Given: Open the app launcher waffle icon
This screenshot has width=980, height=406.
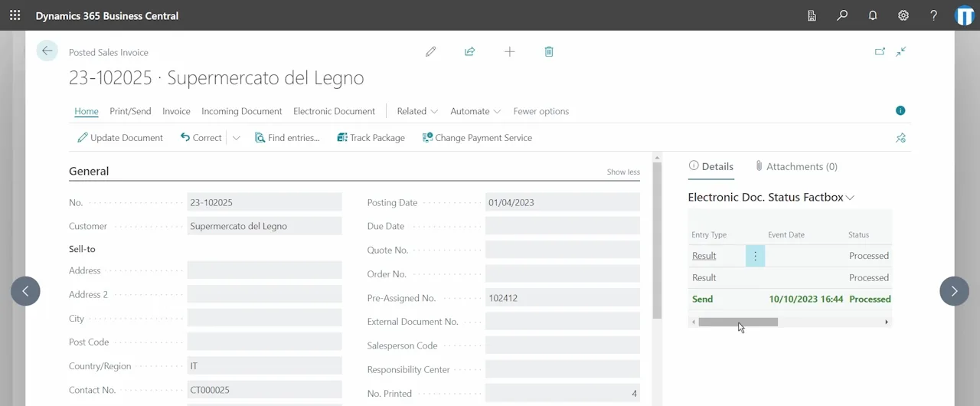Looking at the screenshot, I should click(x=15, y=15).
